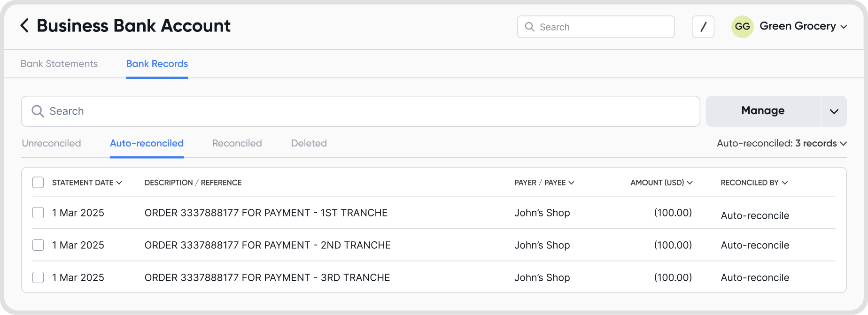Toggle the select-all records checkbox
868x315 pixels.
(x=38, y=182)
